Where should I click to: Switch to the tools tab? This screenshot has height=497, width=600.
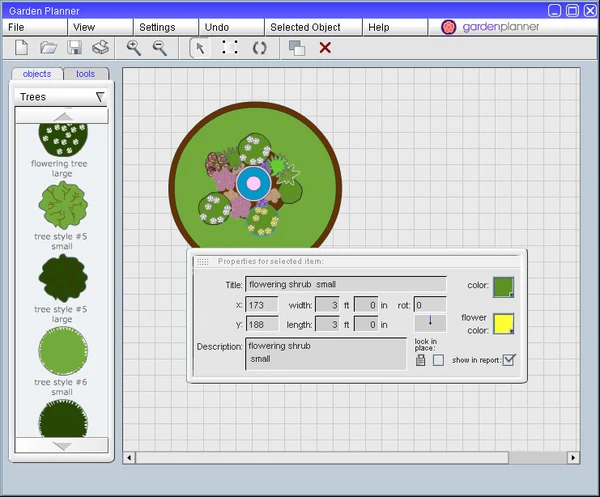tap(86, 74)
